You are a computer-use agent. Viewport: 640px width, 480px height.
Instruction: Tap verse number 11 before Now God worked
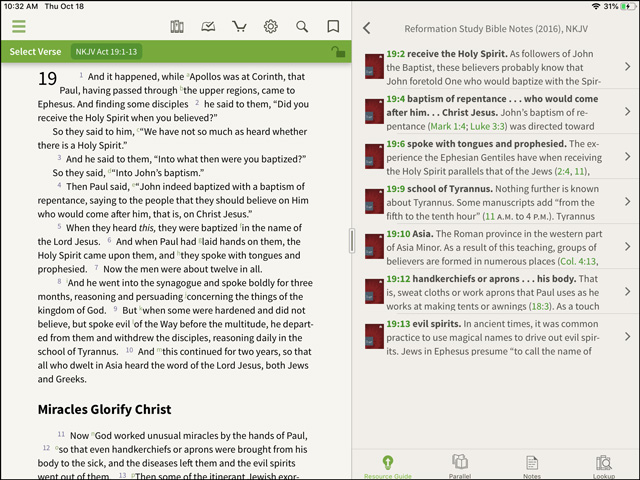pyautogui.click(x=61, y=434)
